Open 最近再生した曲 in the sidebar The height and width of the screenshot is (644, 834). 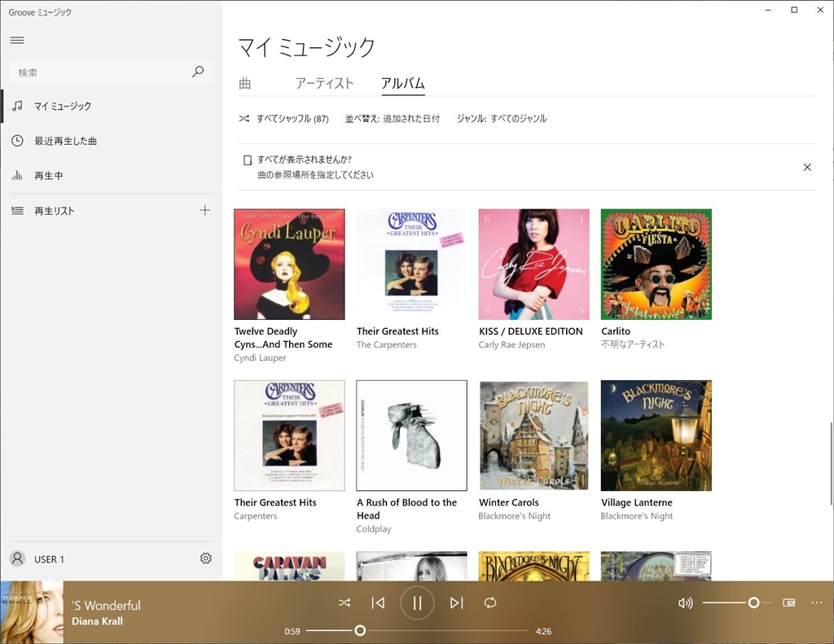point(112,141)
